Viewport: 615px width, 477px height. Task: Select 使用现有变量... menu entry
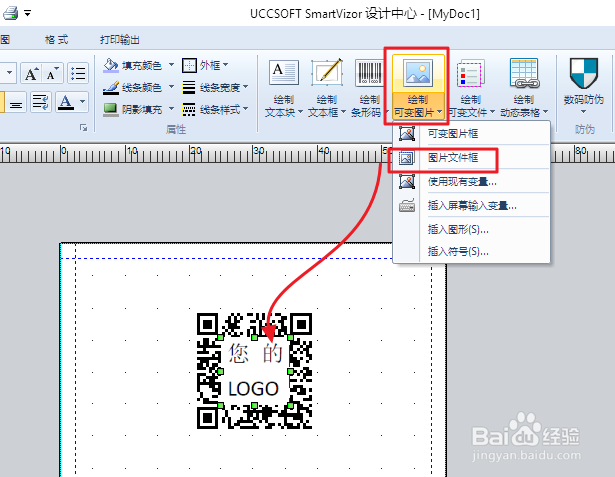(x=471, y=182)
